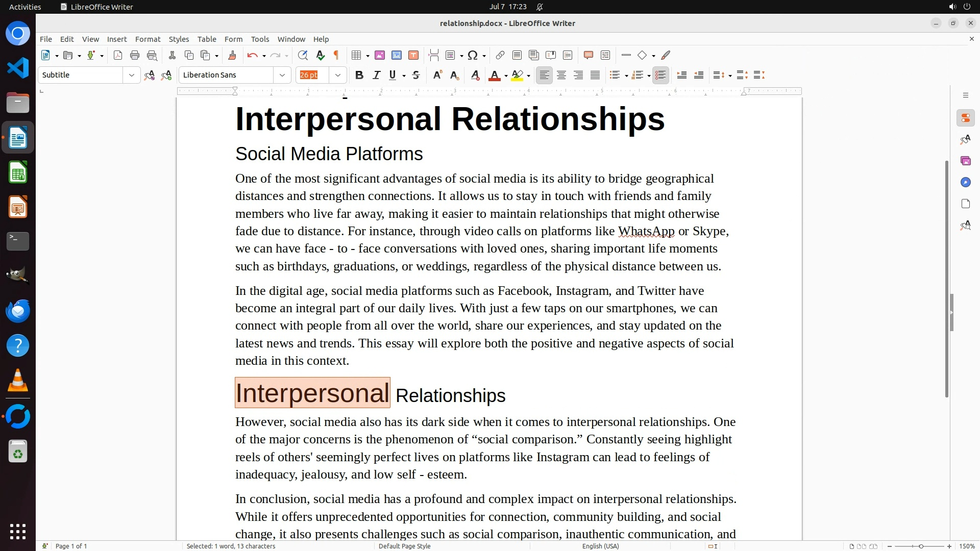Insert special character with omega icon
This screenshot has height=551, width=980.
point(473,55)
